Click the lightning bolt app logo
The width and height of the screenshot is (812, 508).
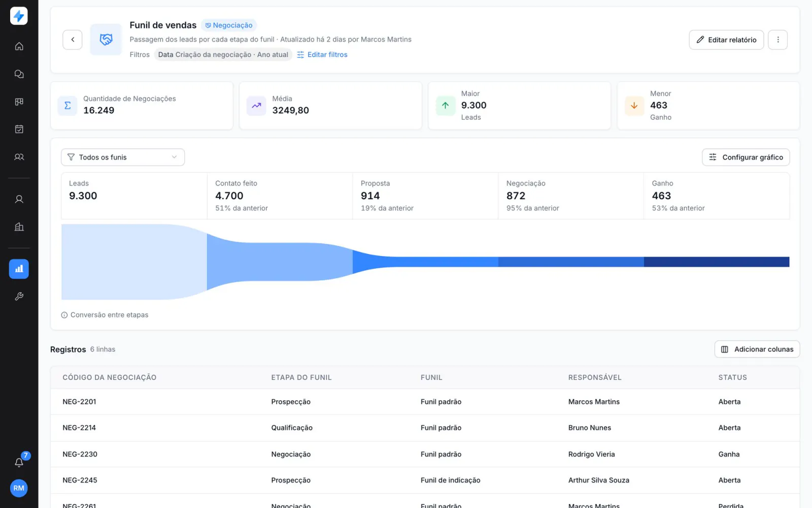click(x=19, y=16)
